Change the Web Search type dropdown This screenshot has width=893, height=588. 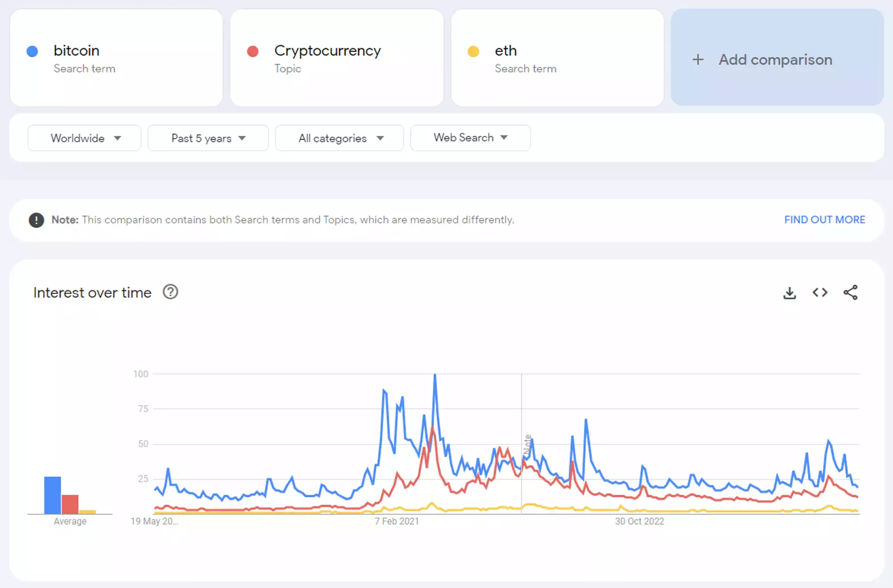tap(470, 138)
